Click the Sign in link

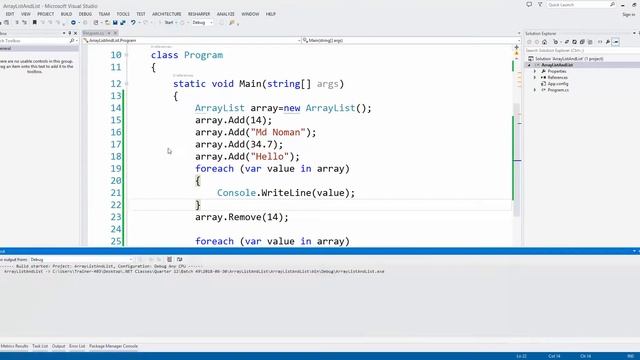(629, 14)
